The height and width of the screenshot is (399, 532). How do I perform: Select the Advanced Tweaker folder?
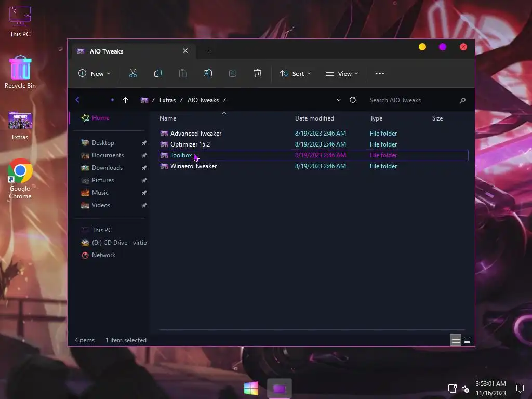click(x=313, y=134)
